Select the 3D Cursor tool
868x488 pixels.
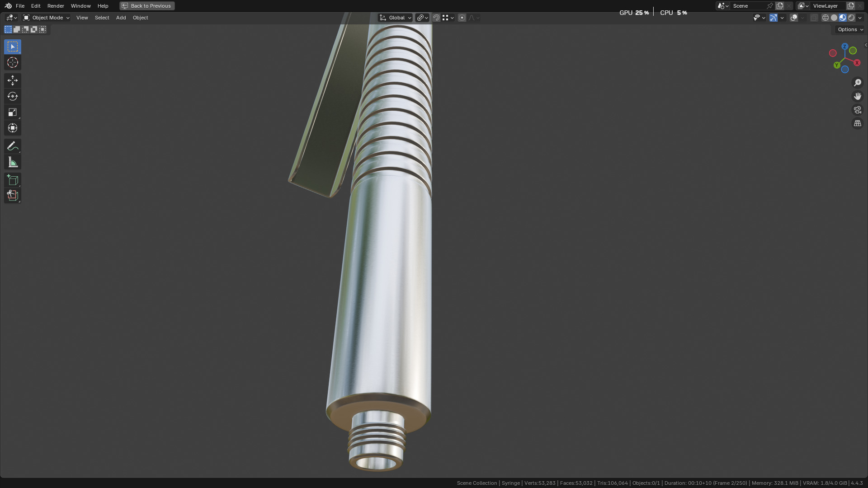(x=13, y=62)
